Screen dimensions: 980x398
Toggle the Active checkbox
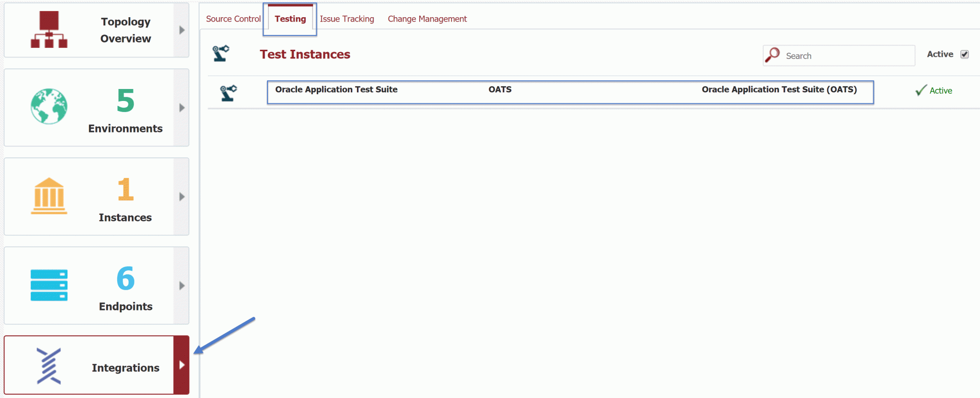tap(965, 55)
